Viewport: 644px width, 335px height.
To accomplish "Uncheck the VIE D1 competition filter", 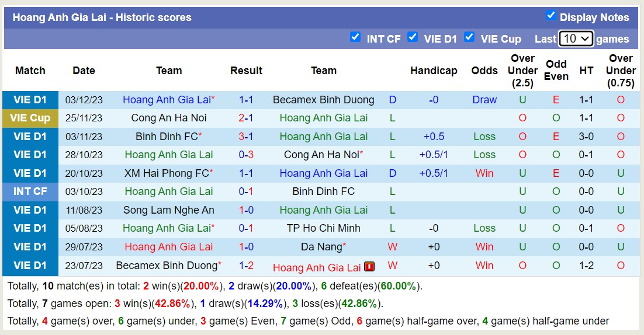I will [x=413, y=37].
